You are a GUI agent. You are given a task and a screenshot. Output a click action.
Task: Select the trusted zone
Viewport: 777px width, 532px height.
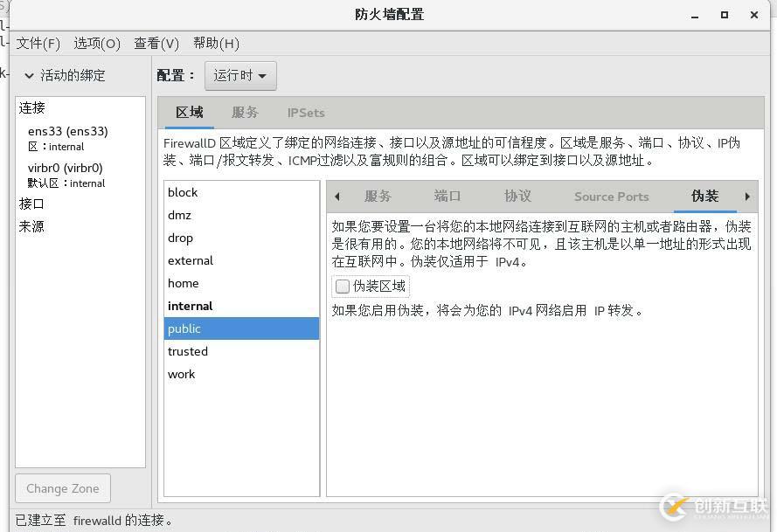coord(241,351)
